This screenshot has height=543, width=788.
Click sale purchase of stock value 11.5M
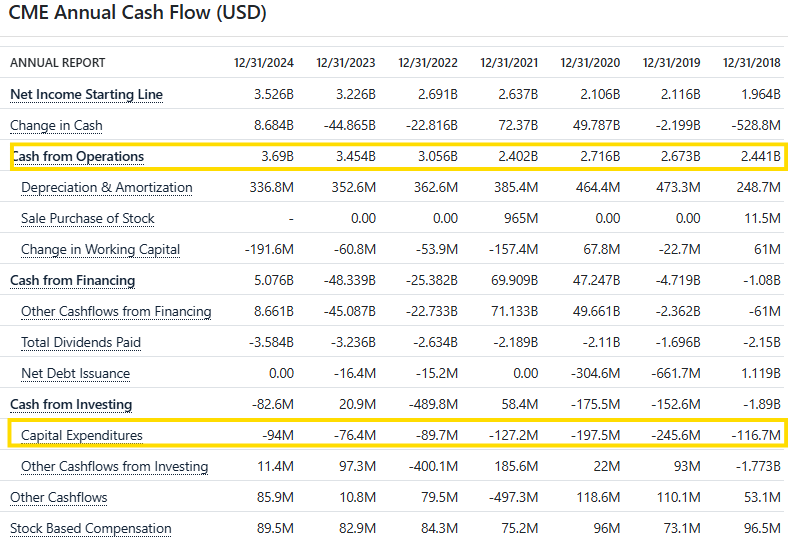[762, 219]
